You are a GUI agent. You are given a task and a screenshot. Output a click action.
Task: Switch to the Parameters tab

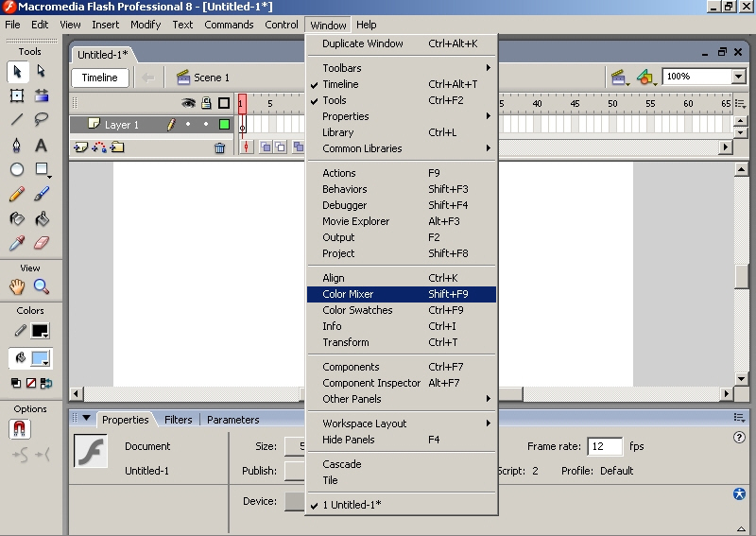(x=232, y=420)
